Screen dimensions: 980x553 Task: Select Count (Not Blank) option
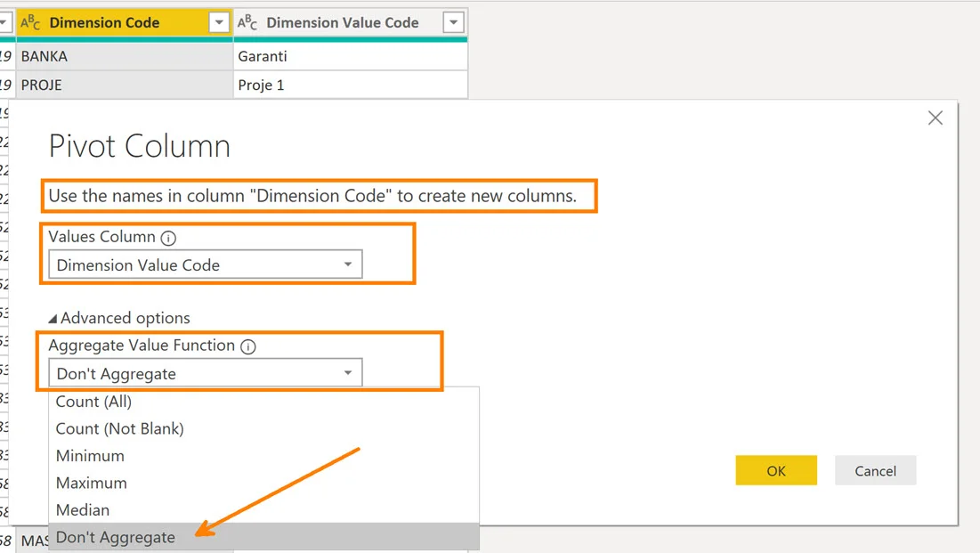119,428
